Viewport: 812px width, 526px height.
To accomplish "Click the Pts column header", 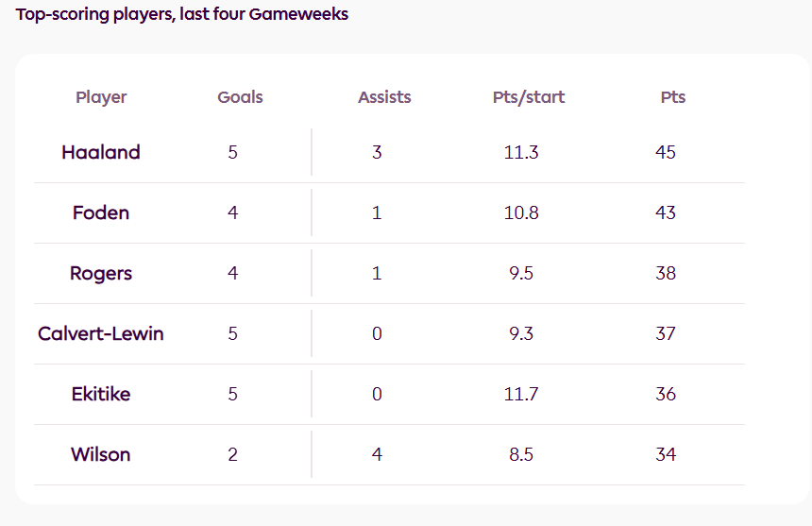I will (x=673, y=97).
